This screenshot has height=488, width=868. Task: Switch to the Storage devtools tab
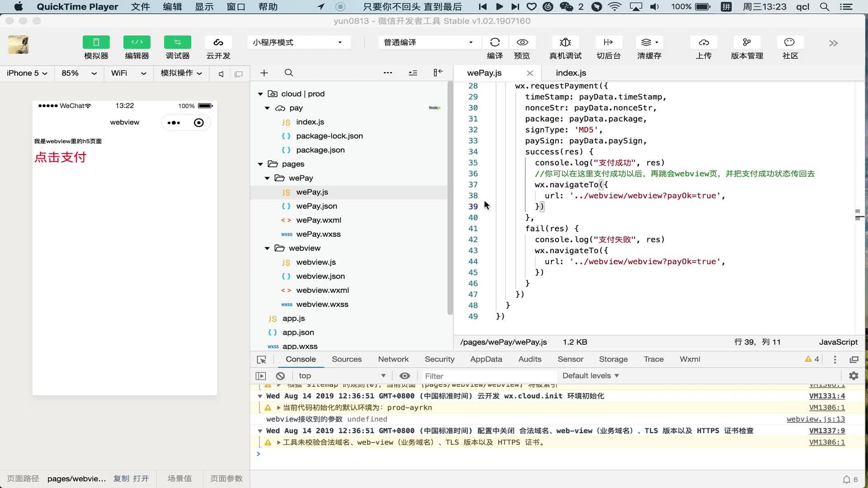pyautogui.click(x=613, y=359)
